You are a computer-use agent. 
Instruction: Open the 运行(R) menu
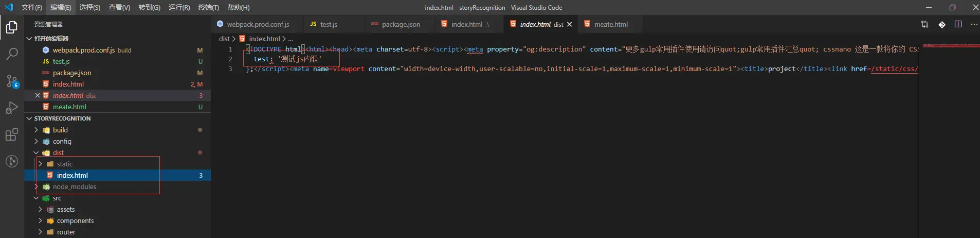(x=179, y=7)
